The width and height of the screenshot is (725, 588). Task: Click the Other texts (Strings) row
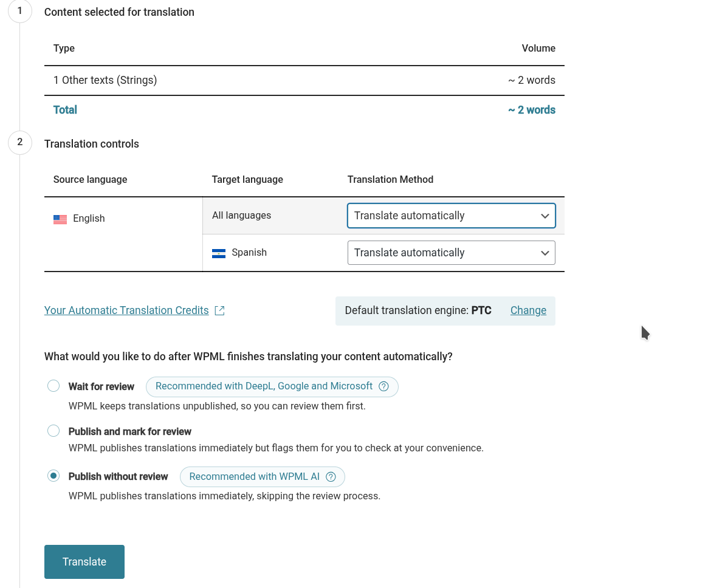pos(105,80)
